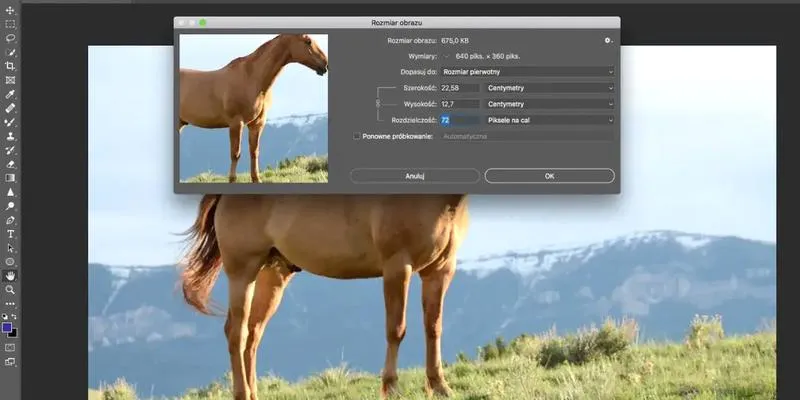The height and width of the screenshot is (400, 800).
Task: Select the Zoom magnifier tool
Action: pyautogui.click(x=10, y=290)
